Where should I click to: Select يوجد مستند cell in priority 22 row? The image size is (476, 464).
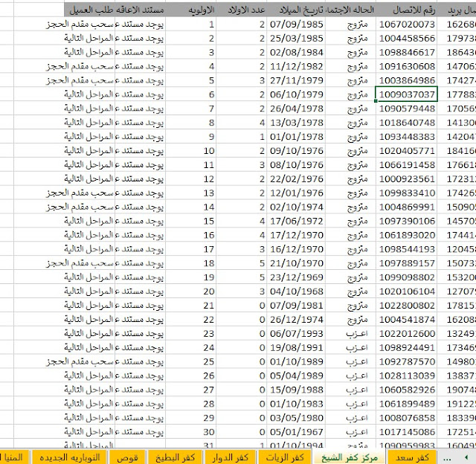coord(140,319)
